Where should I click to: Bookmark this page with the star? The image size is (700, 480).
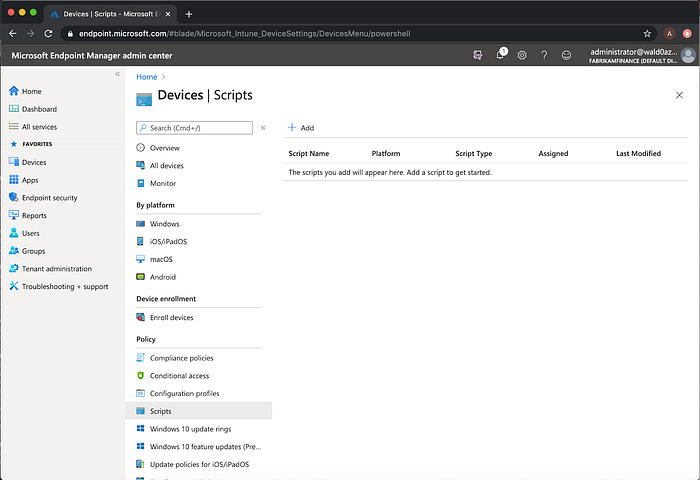[647, 33]
